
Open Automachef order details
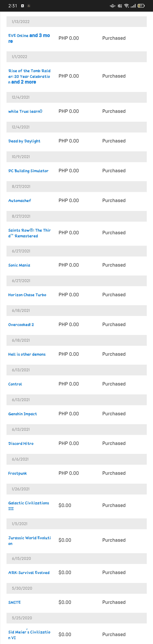pyautogui.click(x=19, y=200)
